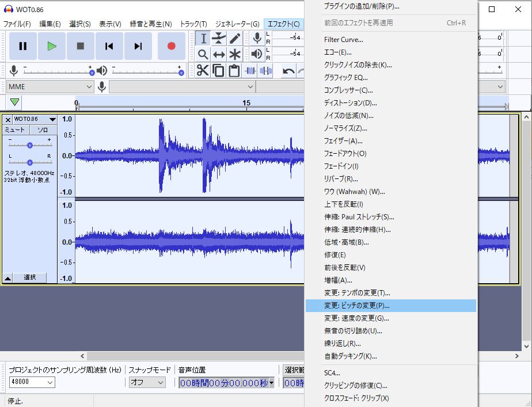Select the Draw tool

click(x=235, y=38)
